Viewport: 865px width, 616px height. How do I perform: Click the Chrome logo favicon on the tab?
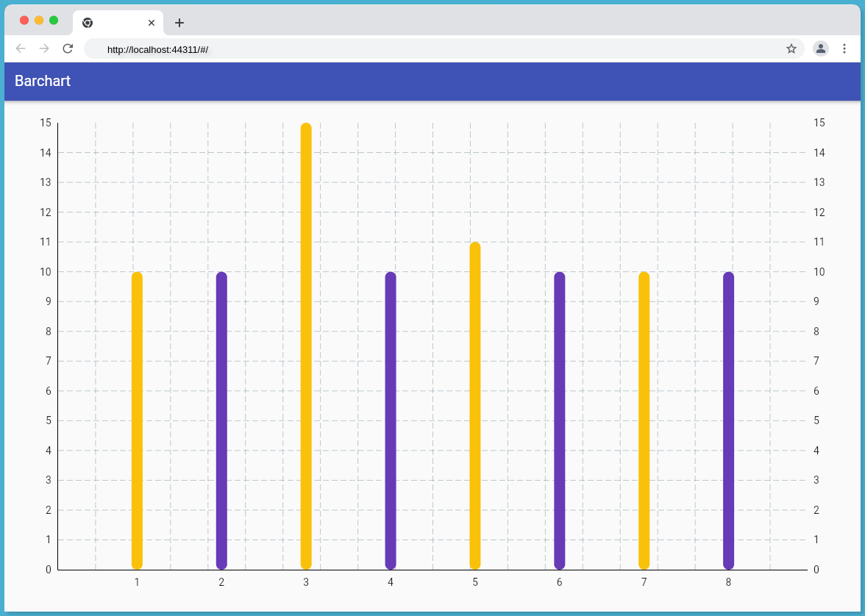88,23
